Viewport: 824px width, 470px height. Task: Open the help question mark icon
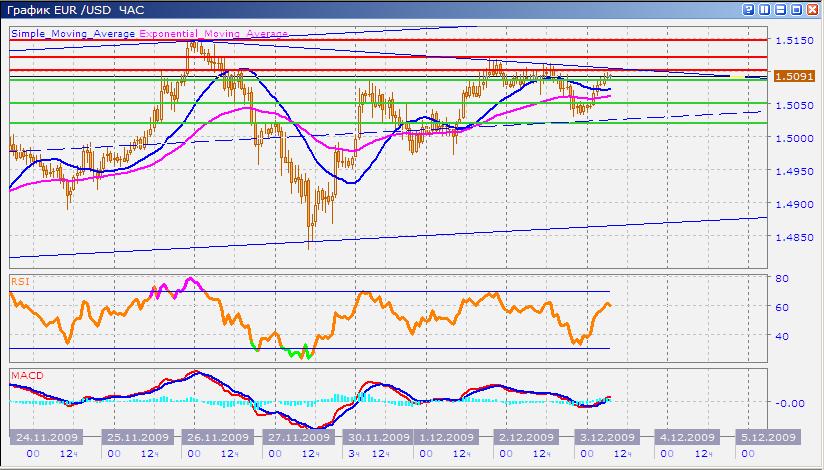point(748,8)
